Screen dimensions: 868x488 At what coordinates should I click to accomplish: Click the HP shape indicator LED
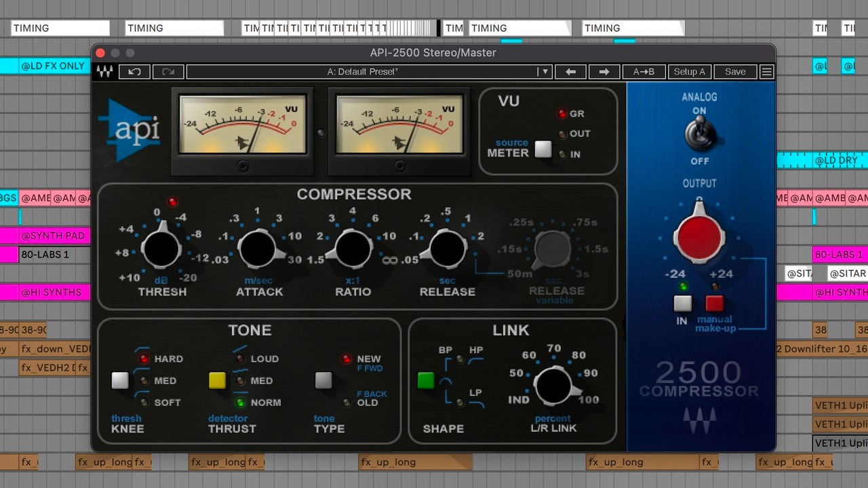(x=460, y=359)
